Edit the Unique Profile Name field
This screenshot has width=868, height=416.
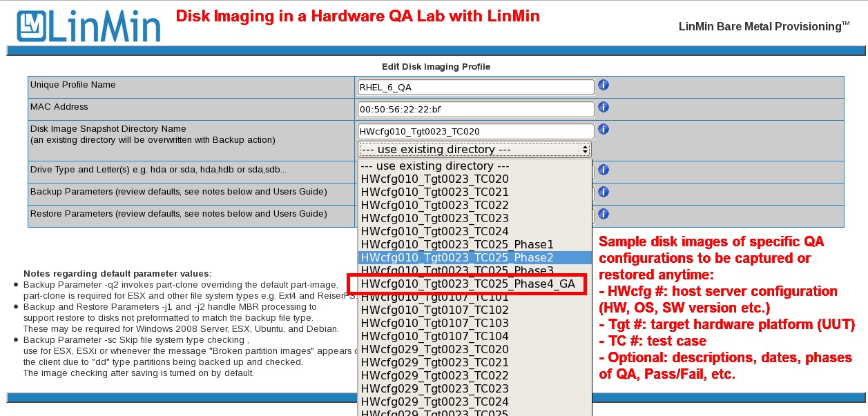point(476,87)
